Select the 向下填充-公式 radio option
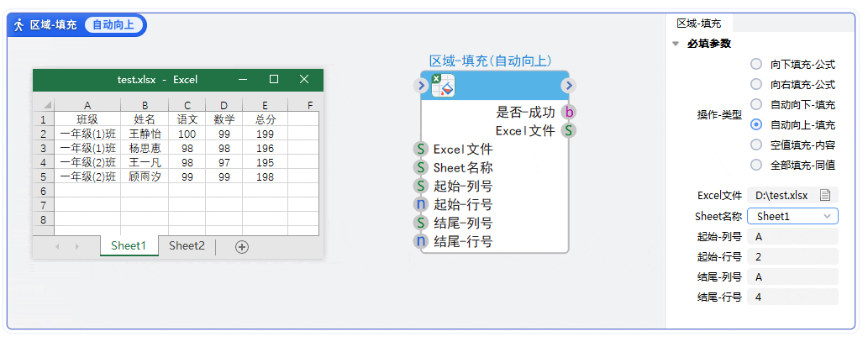The height and width of the screenshot is (342, 868). coord(756,64)
